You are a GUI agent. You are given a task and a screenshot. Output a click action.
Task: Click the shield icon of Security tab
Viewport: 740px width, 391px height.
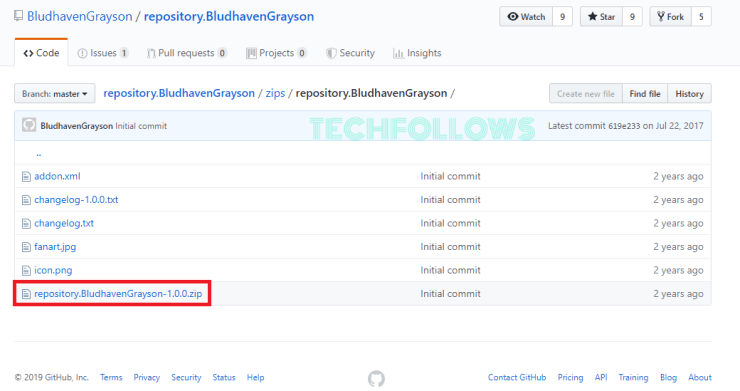click(331, 53)
